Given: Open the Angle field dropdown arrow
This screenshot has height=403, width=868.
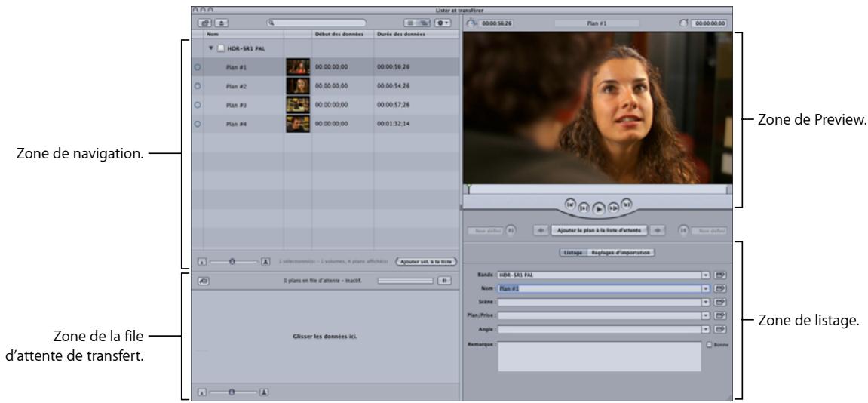Looking at the screenshot, I should pos(705,329).
